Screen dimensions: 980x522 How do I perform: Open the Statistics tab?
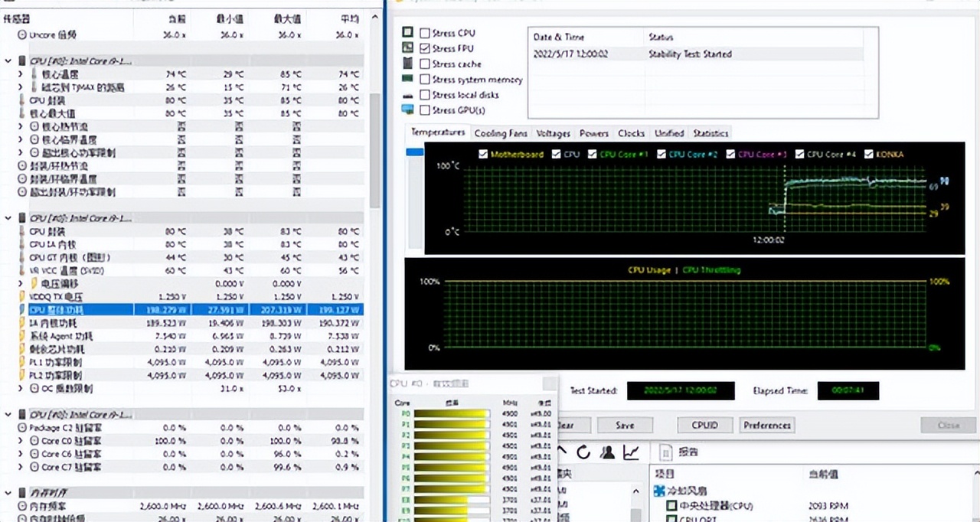coord(710,133)
